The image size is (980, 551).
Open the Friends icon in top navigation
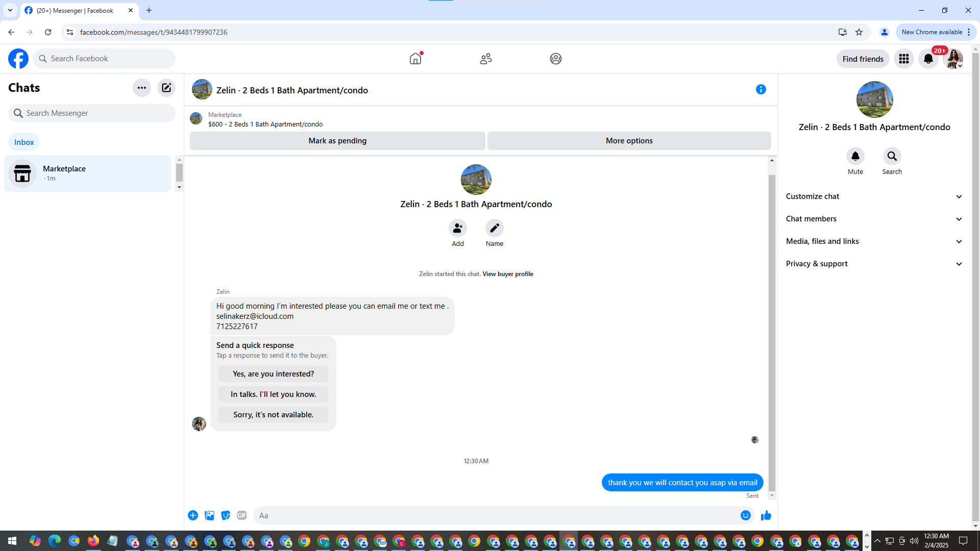[486, 59]
